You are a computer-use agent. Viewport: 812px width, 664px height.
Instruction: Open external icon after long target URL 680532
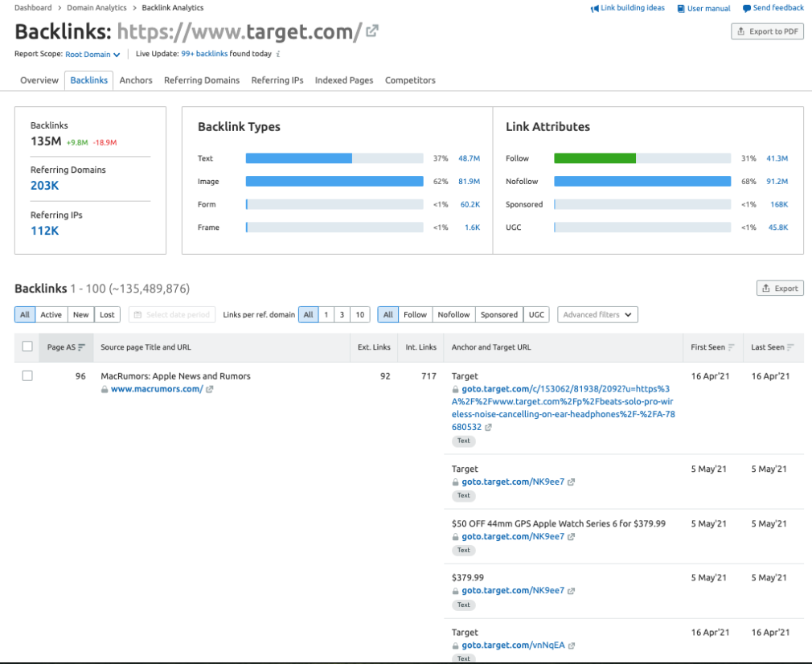488,428
